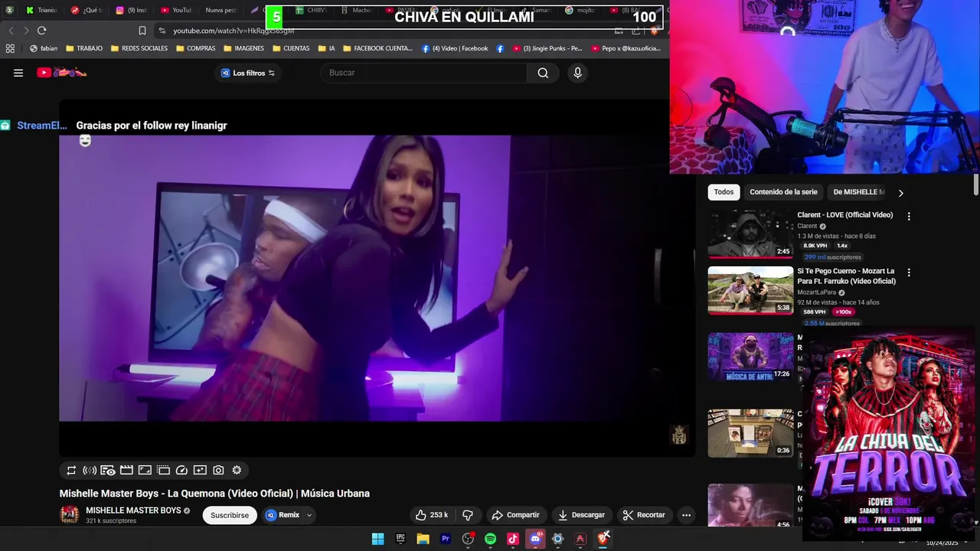Open the Si Te Pego Cuerno thumbnail

coord(750,290)
